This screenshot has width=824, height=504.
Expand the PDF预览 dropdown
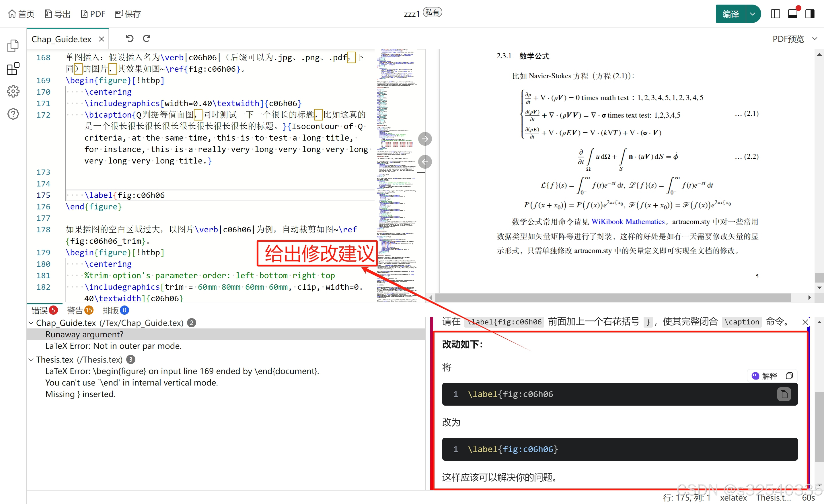click(x=815, y=39)
